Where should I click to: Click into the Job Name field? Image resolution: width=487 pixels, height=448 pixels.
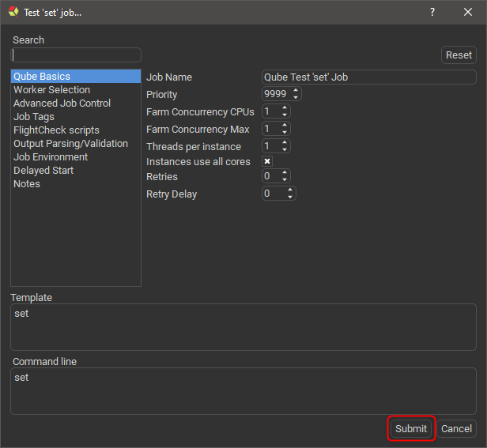[x=368, y=77]
